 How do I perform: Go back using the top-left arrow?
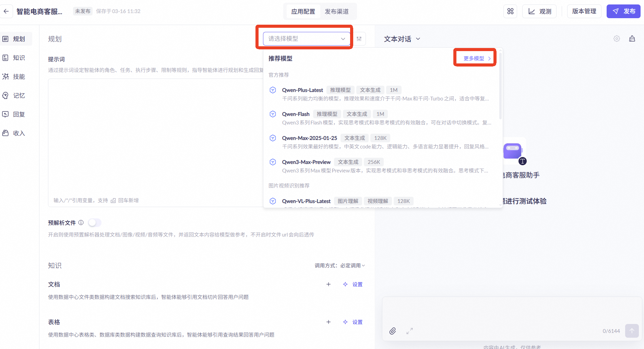tap(6, 11)
